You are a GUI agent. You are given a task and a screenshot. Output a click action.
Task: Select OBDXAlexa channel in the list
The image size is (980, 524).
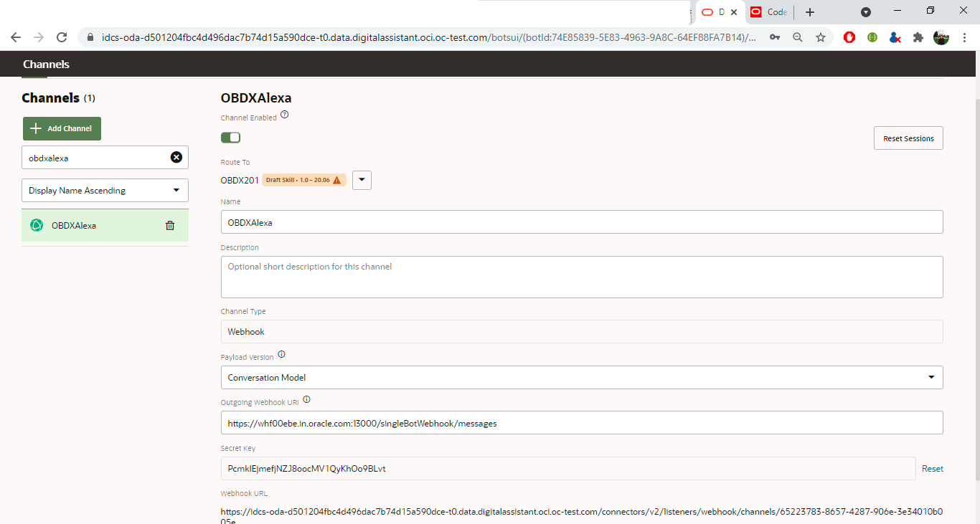105,225
